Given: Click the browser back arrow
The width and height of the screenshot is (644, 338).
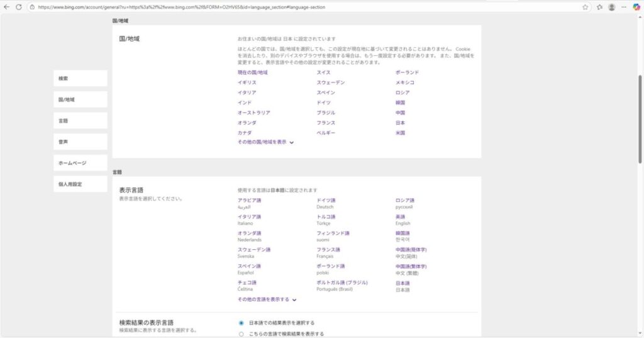Looking at the screenshot, I should [7, 7].
